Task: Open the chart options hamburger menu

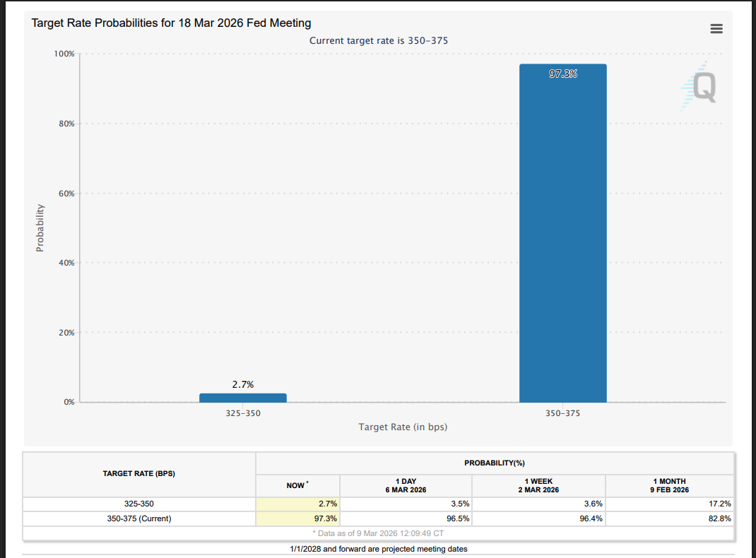Action: click(716, 28)
